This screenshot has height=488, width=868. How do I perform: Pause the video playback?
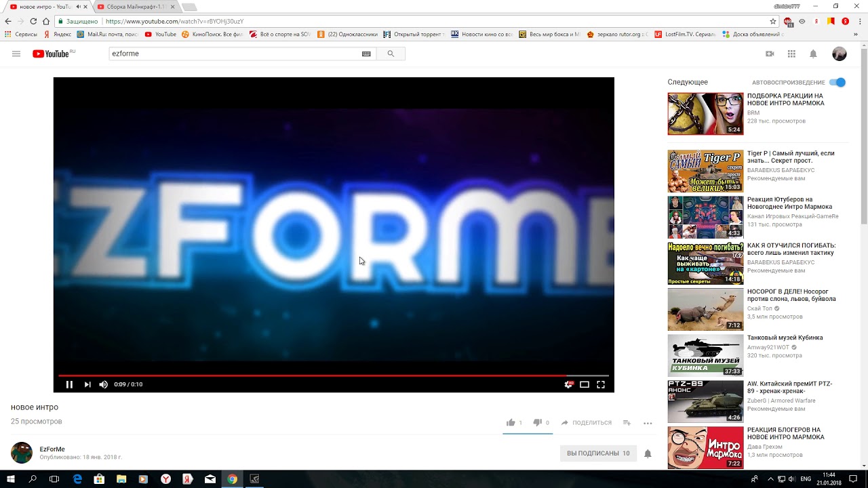click(69, 384)
